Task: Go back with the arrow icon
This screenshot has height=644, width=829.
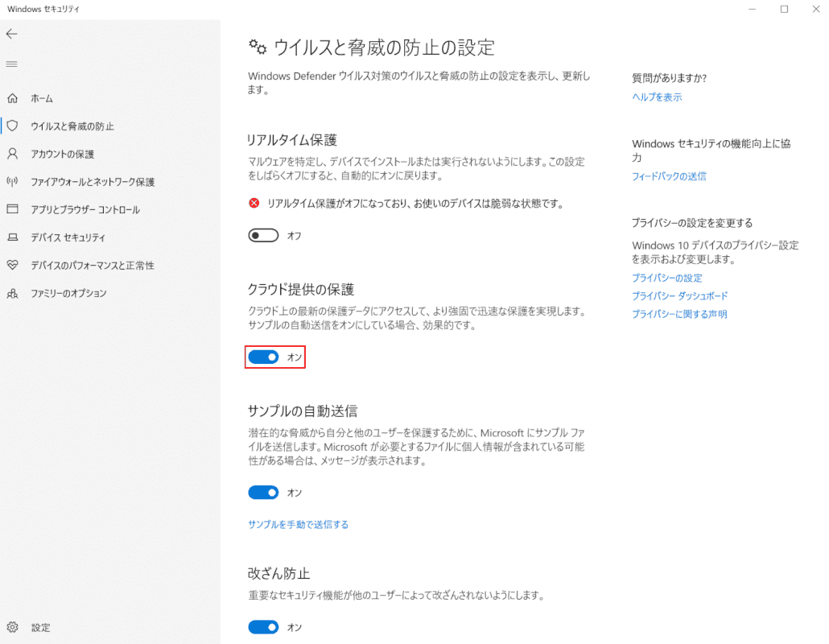Action: click(x=11, y=34)
